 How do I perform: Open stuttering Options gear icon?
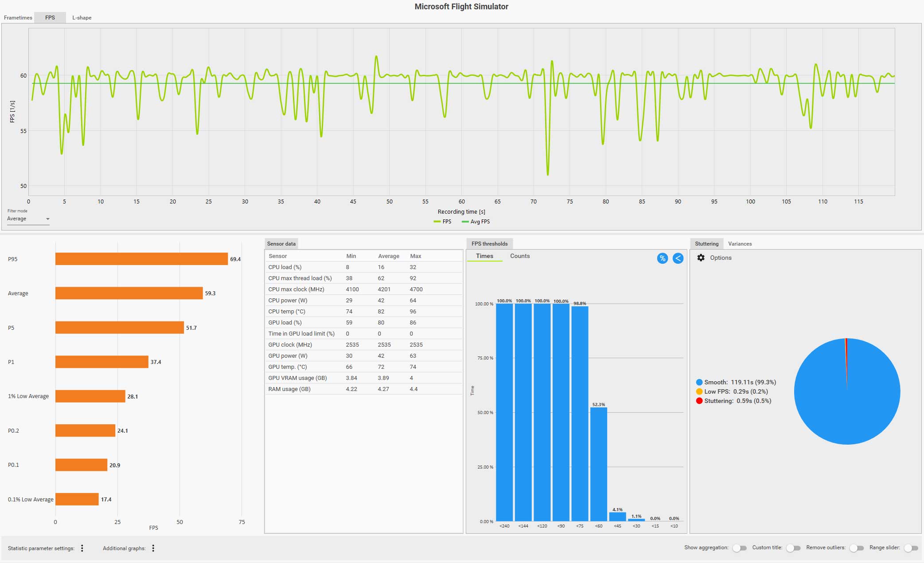click(x=701, y=258)
